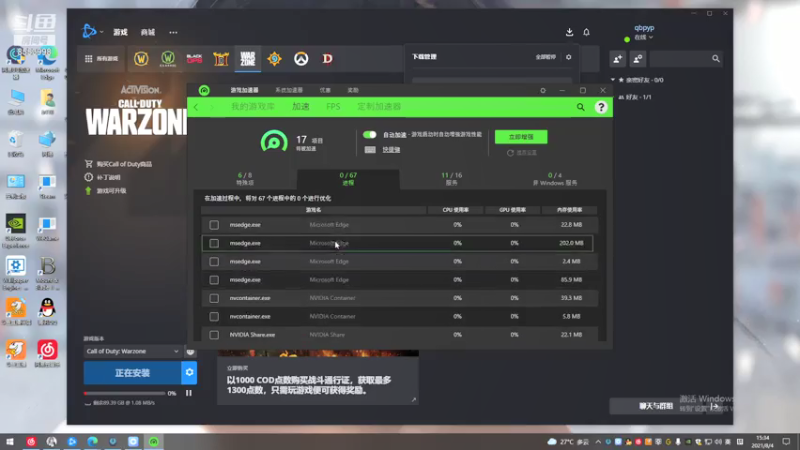
Task: Open Microsoft Edge from taskbar
Action: point(92,441)
